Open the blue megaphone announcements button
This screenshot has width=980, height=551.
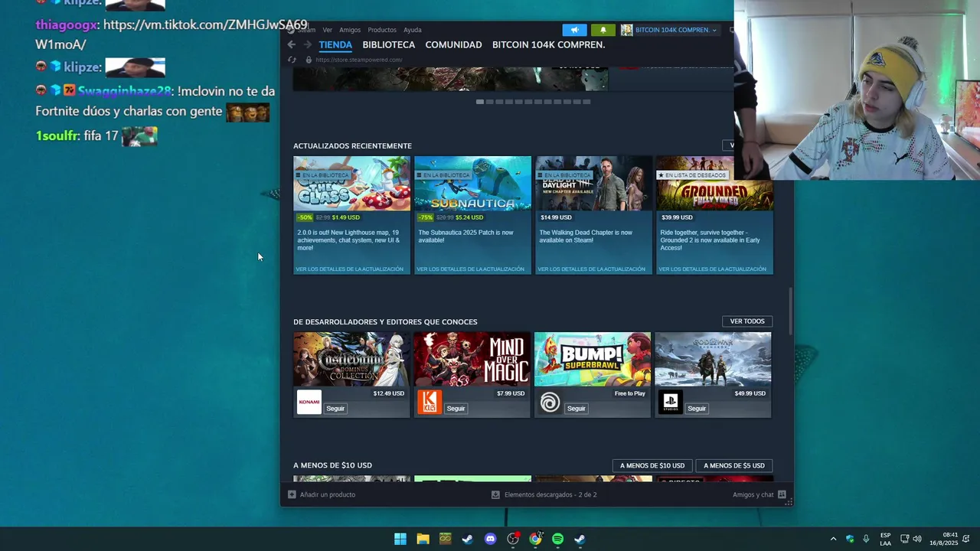(x=574, y=30)
